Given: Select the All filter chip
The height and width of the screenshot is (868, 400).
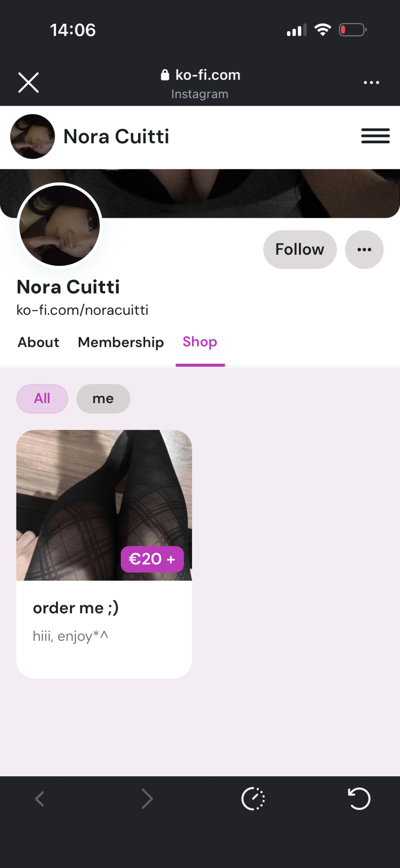Looking at the screenshot, I should pyautogui.click(x=42, y=398).
